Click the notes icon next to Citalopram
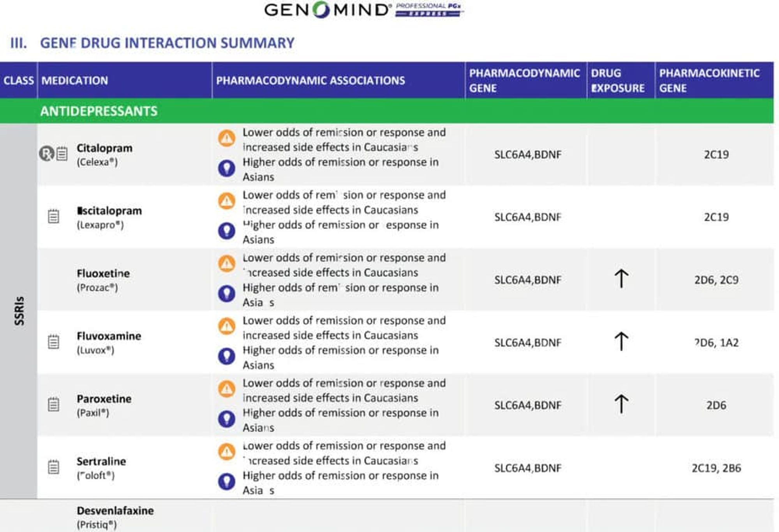 point(62,154)
